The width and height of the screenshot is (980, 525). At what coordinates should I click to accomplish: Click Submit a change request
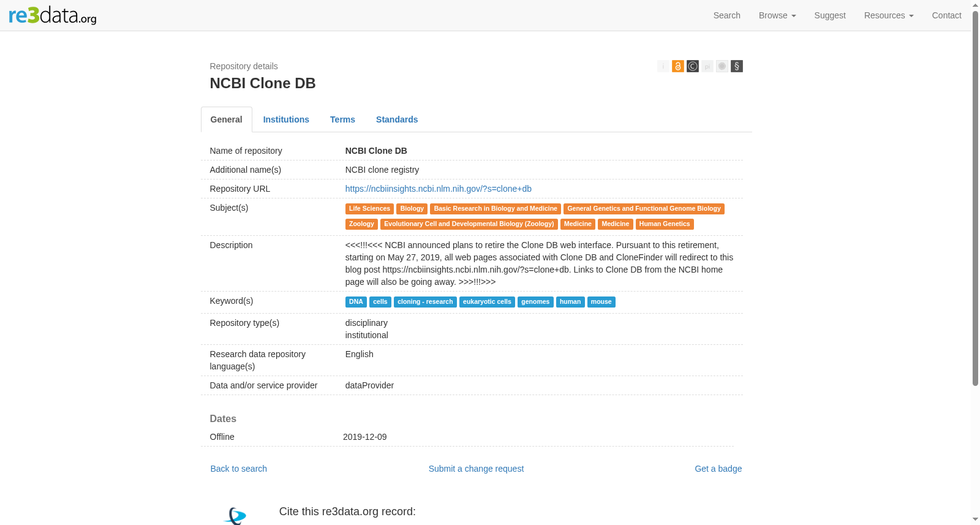(476, 469)
